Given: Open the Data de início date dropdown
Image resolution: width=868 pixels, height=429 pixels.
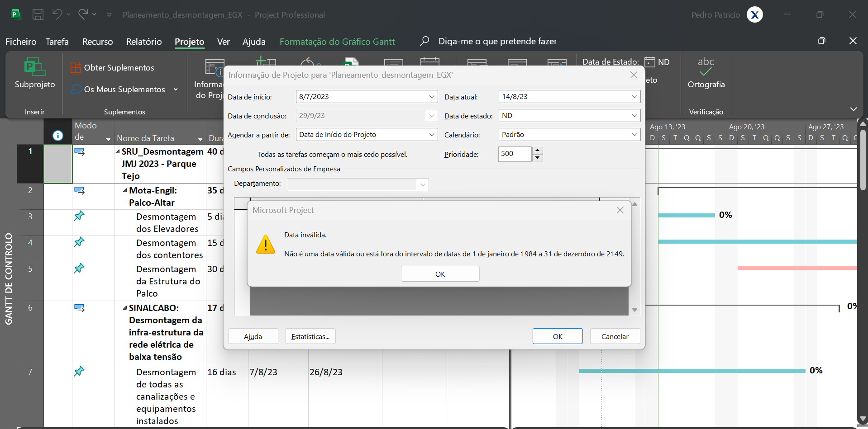Looking at the screenshot, I should point(432,97).
